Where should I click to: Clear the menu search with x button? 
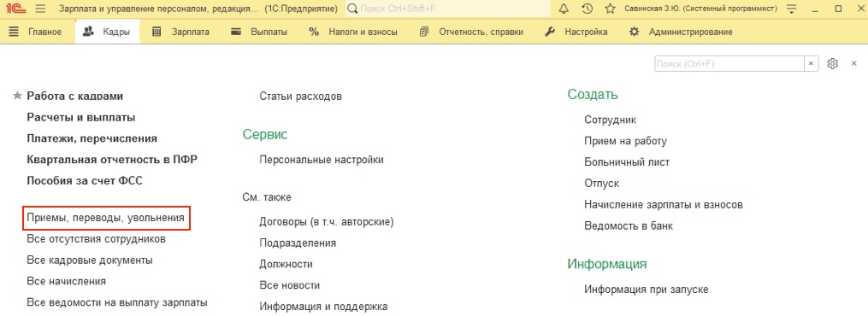pyautogui.click(x=811, y=64)
